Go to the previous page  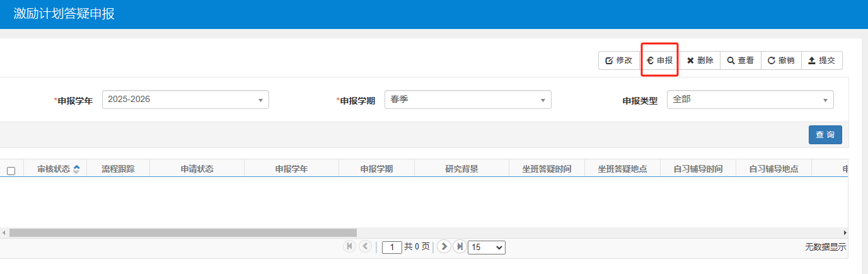pos(365,247)
